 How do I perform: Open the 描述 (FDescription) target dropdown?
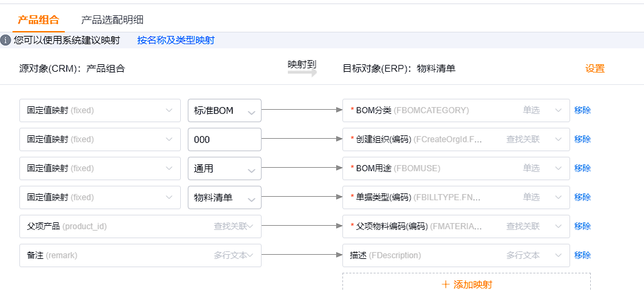(456, 255)
